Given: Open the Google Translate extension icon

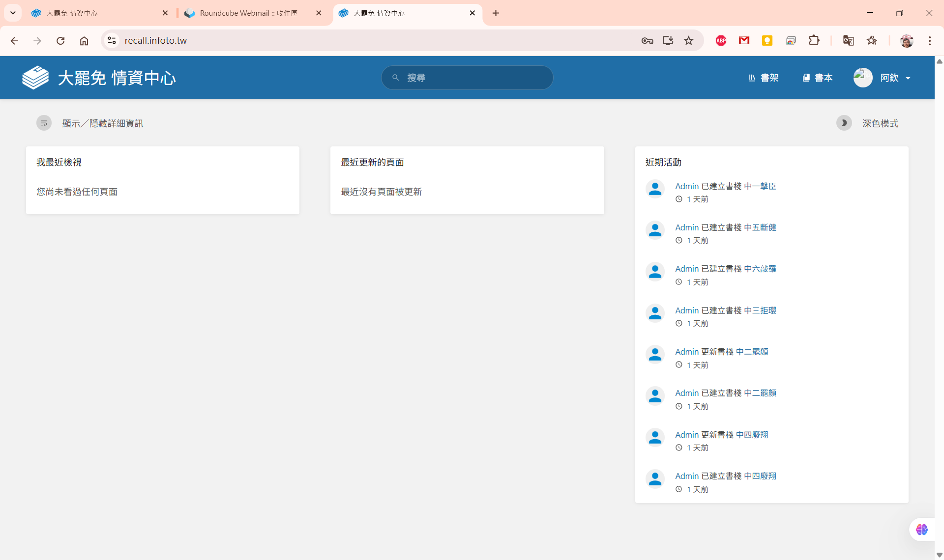Looking at the screenshot, I should point(848,41).
